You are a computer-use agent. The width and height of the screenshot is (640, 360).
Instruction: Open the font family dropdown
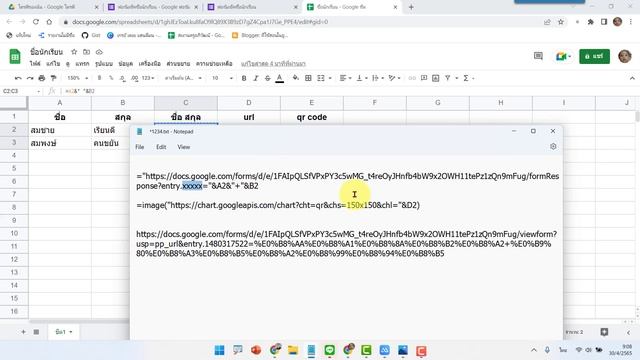click(183, 78)
